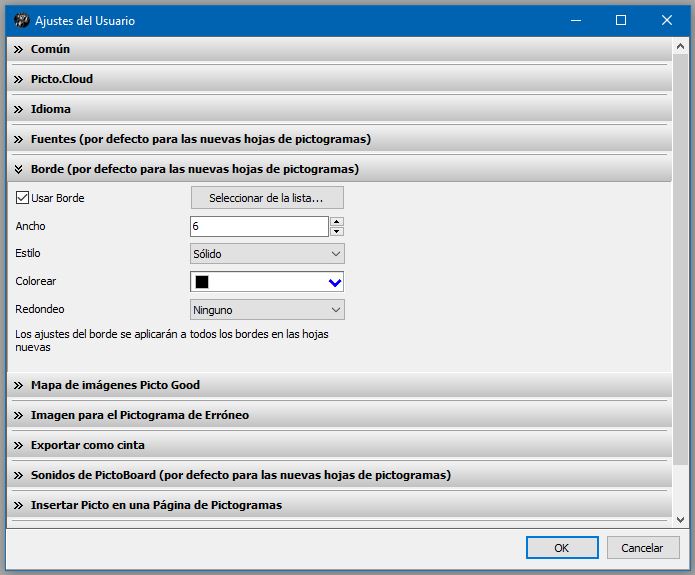This screenshot has width=695, height=575.
Task: Click the Común section header text
Action: [x=50, y=49]
